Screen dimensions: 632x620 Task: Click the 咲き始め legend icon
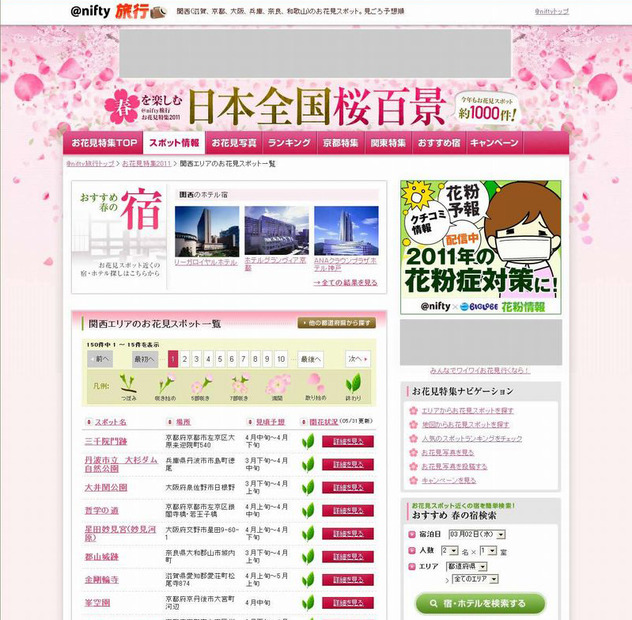[166, 383]
